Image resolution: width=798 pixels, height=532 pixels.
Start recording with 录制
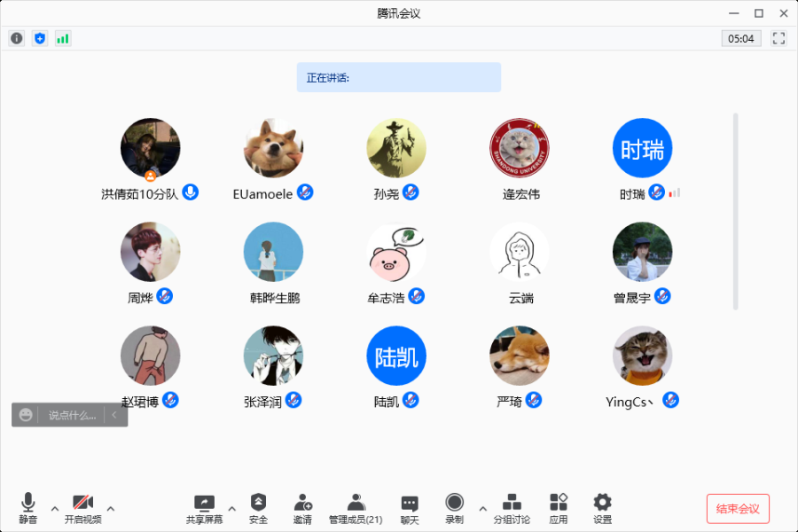[455, 508]
